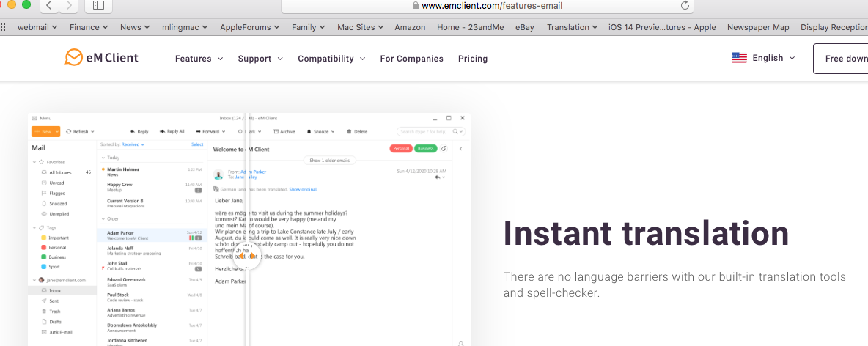Select the green Business tag in sidebar

[54, 257]
